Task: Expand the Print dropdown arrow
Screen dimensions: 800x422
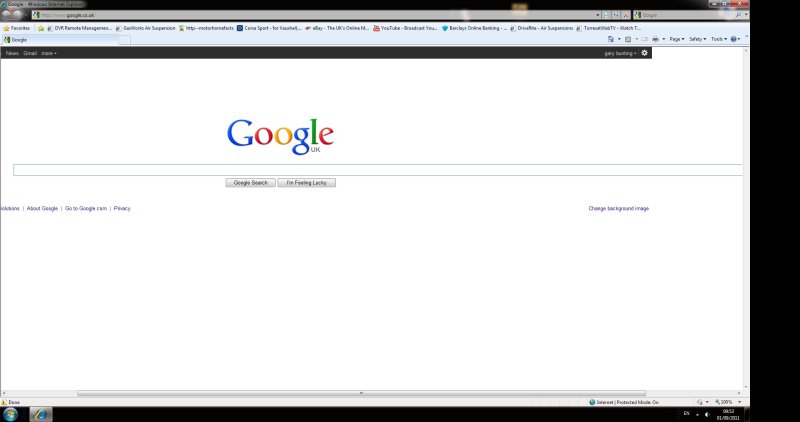Action: 664,39
